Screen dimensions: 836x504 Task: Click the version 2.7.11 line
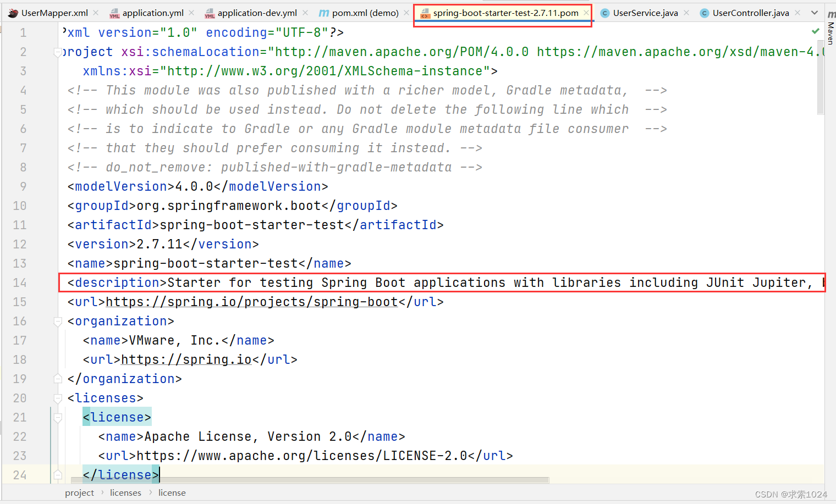(163, 244)
